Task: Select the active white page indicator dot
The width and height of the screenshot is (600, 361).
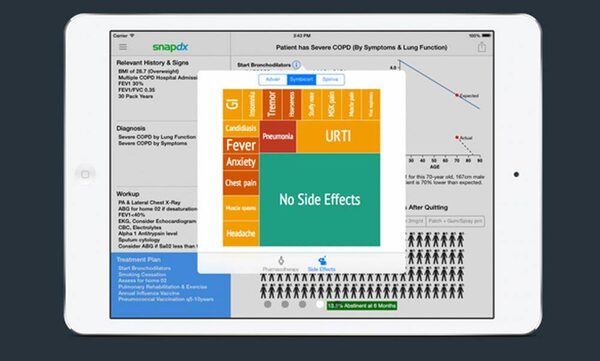Action: (320, 304)
